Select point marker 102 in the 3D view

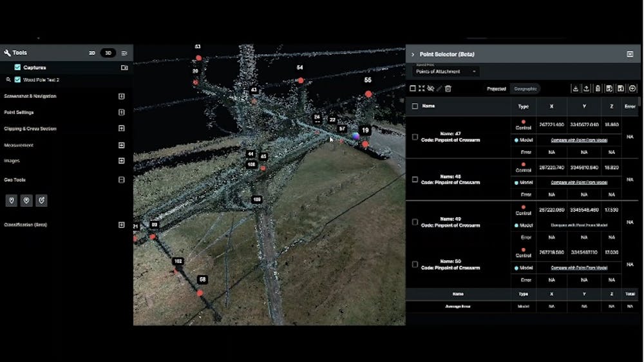[x=176, y=271]
